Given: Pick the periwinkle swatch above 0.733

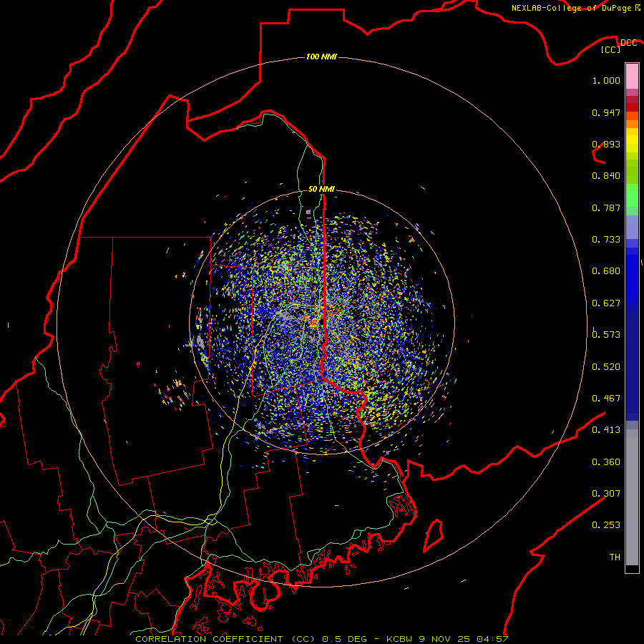Looking at the screenshot, I should [632, 227].
